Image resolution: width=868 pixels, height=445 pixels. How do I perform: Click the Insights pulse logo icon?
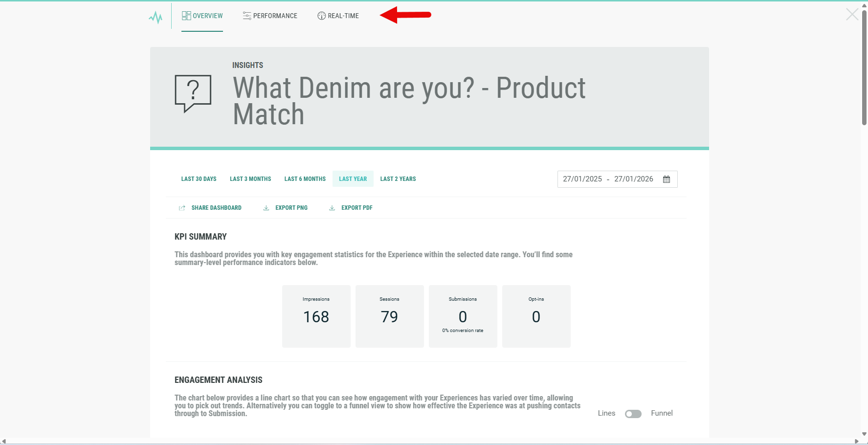pos(156,18)
